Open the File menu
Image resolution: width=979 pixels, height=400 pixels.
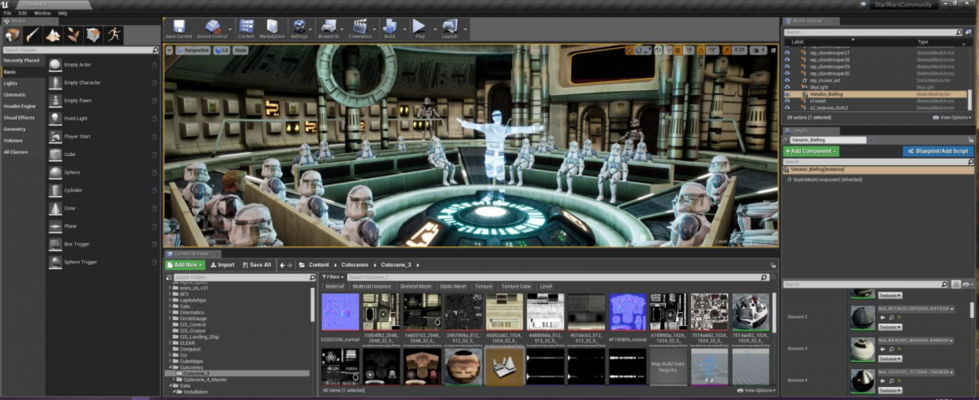tap(7, 12)
